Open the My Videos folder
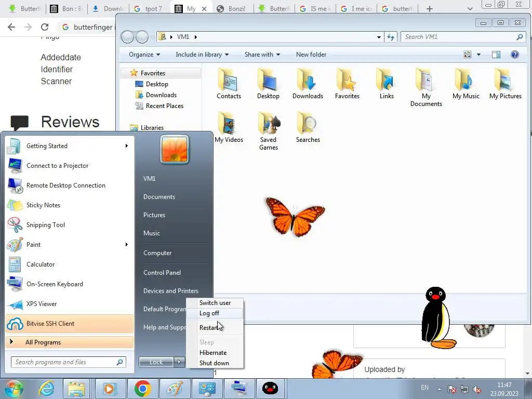Screen dimensions: 532x399 click(x=229, y=127)
